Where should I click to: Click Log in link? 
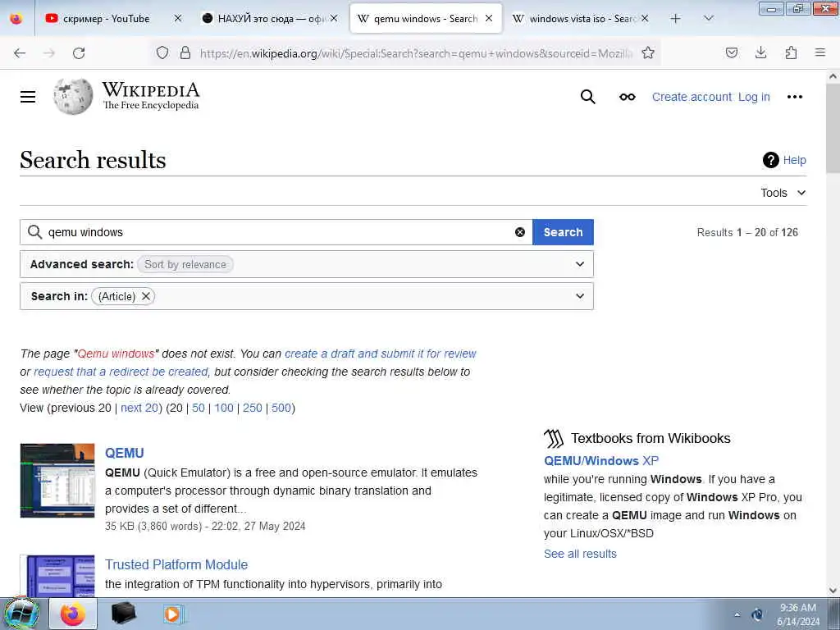pyautogui.click(x=754, y=97)
